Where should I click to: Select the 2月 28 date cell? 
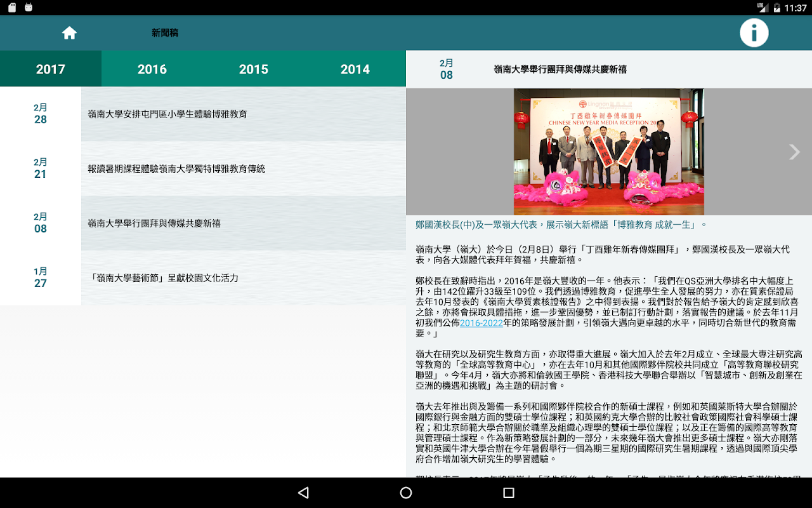41,114
